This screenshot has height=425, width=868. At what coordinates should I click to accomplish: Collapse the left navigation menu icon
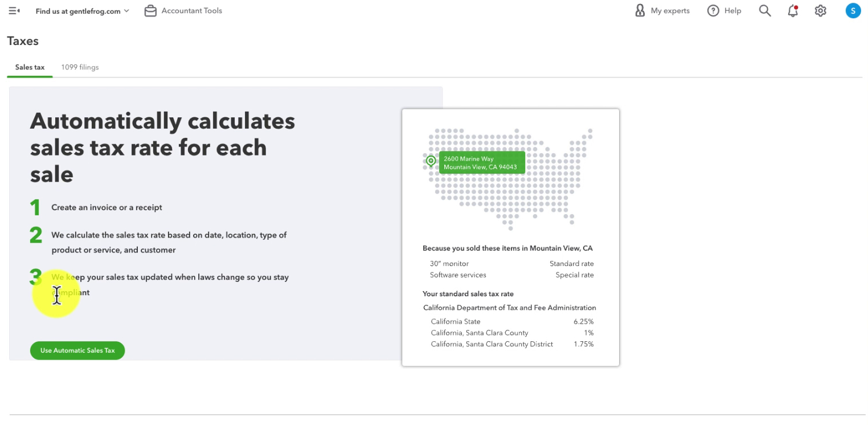point(14,11)
